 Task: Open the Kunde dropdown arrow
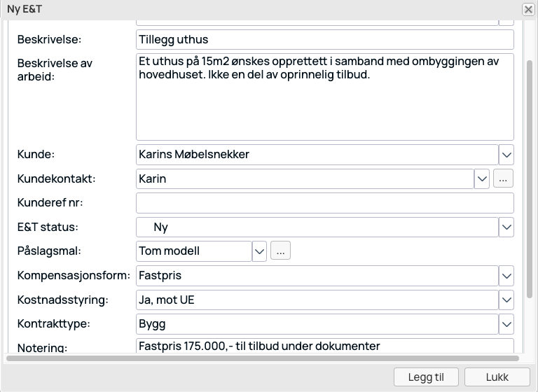[x=506, y=155]
